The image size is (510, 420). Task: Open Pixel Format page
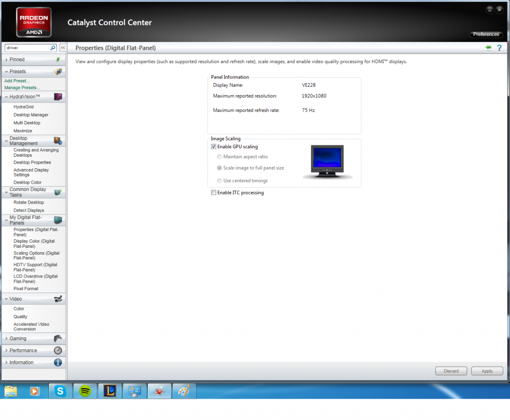26,289
